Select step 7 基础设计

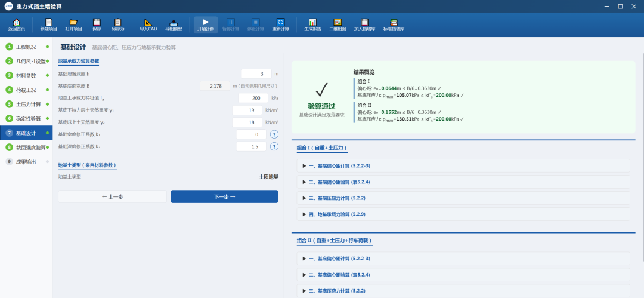26,133
